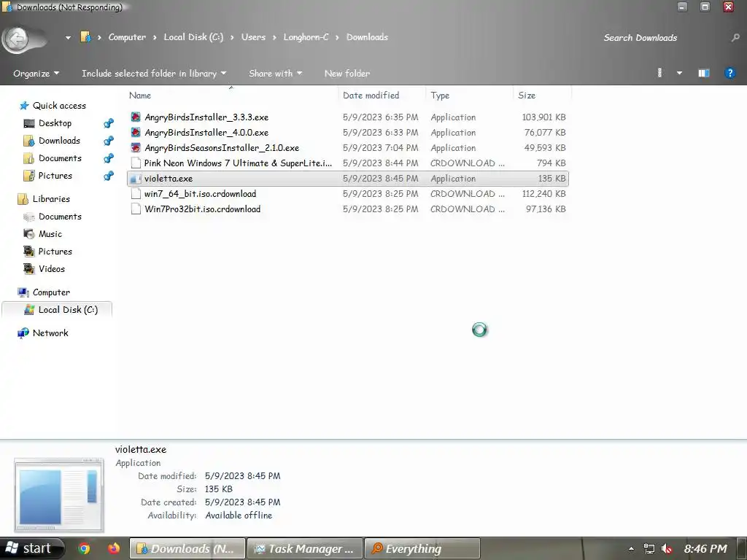Image resolution: width=747 pixels, height=560 pixels.
Task: Select Computer in the navigation pane
Action: tap(51, 292)
